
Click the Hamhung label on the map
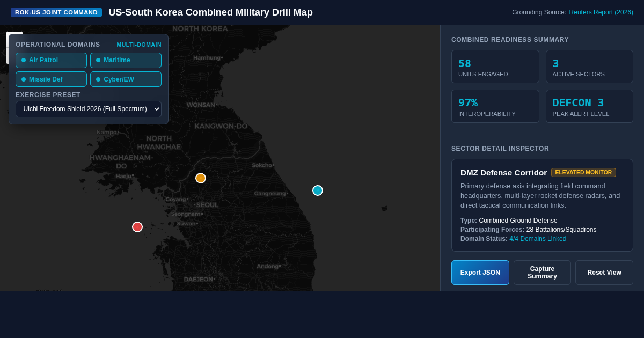tap(208, 57)
